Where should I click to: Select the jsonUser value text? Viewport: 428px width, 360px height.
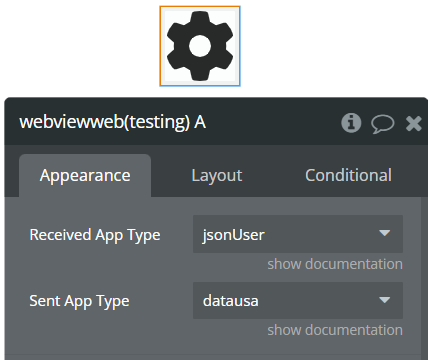click(x=234, y=235)
